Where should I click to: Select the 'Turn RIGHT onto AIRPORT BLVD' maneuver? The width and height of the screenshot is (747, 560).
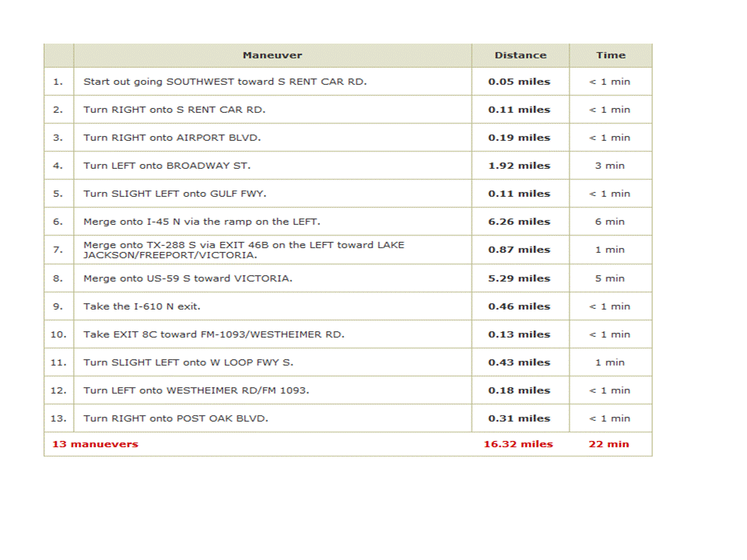(x=172, y=138)
